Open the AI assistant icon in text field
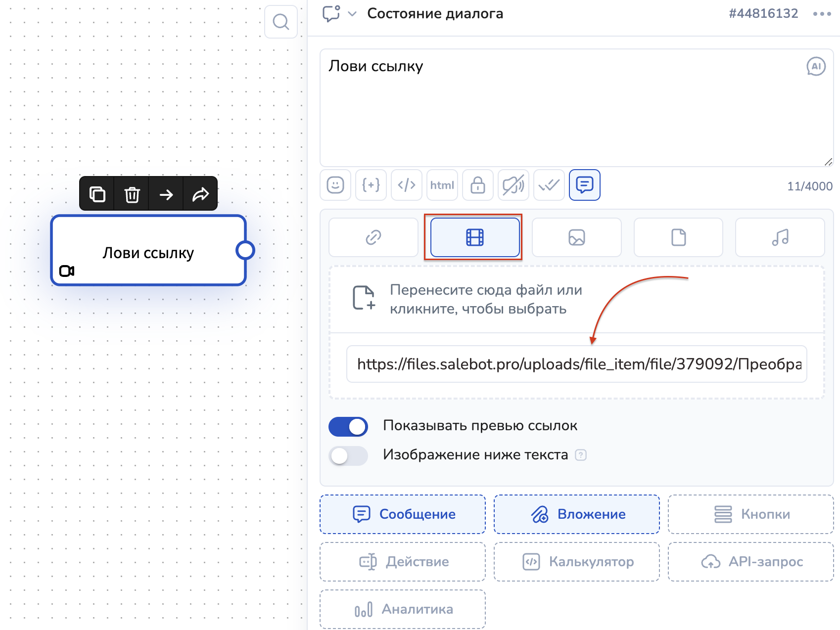Image resolution: width=840 pixels, height=630 pixels. [816, 66]
